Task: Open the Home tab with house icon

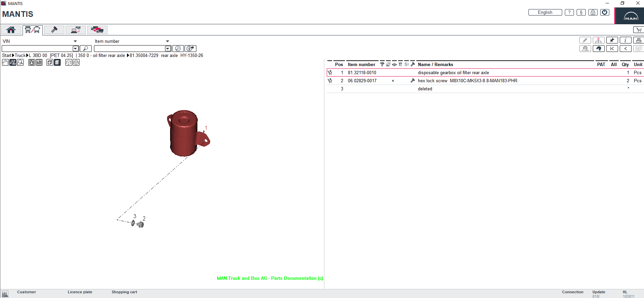Action: point(11,30)
